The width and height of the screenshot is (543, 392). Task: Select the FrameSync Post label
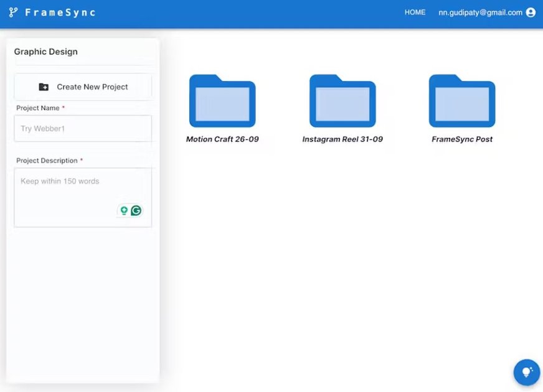[461, 139]
